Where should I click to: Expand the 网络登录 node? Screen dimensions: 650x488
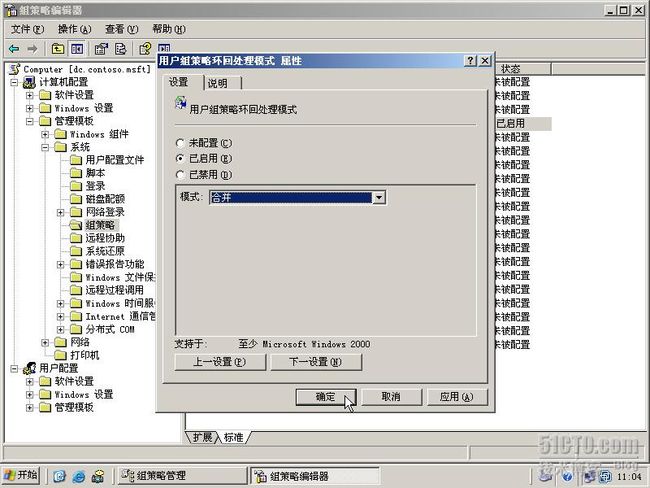60,212
